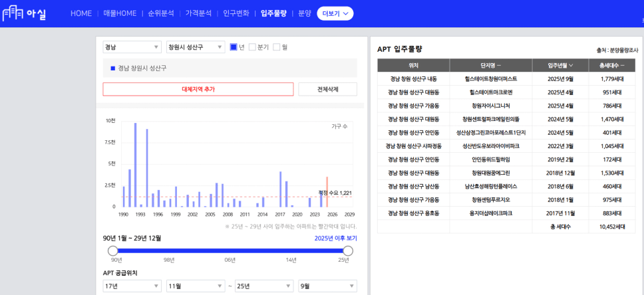Click 남산효성해링턴플레이스 complex name
The height and width of the screenshot is (295, 644).
(x=491, y=186)
